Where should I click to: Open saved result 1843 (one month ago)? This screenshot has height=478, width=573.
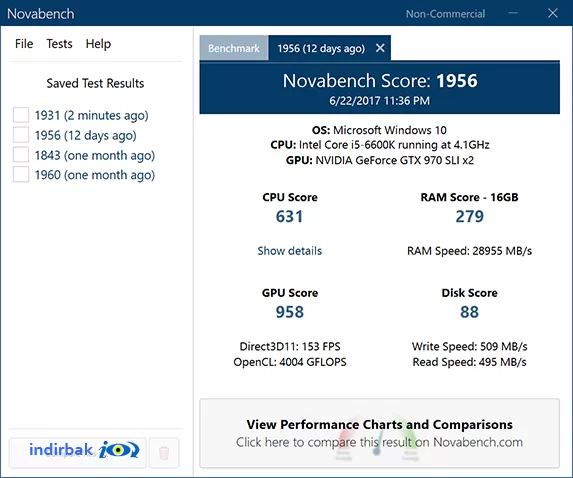coord(95,155)
